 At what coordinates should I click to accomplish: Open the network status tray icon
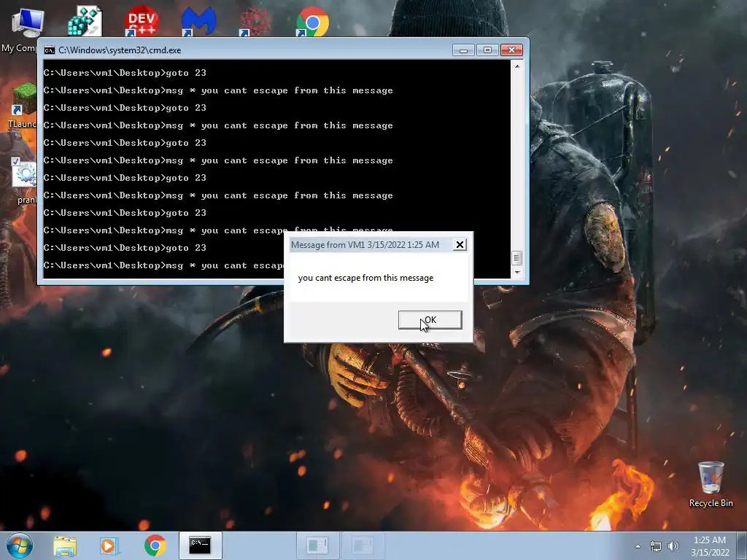[x=656, y=546]
